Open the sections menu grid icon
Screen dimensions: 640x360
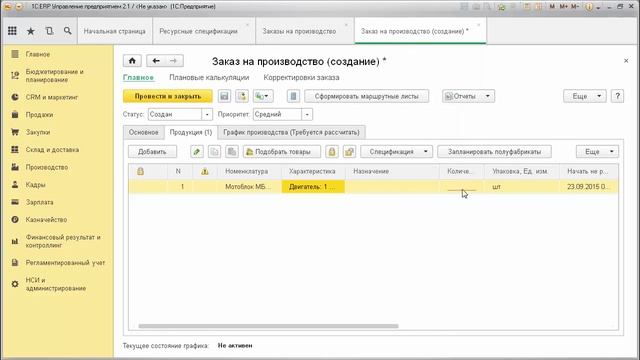click(12, 31)
